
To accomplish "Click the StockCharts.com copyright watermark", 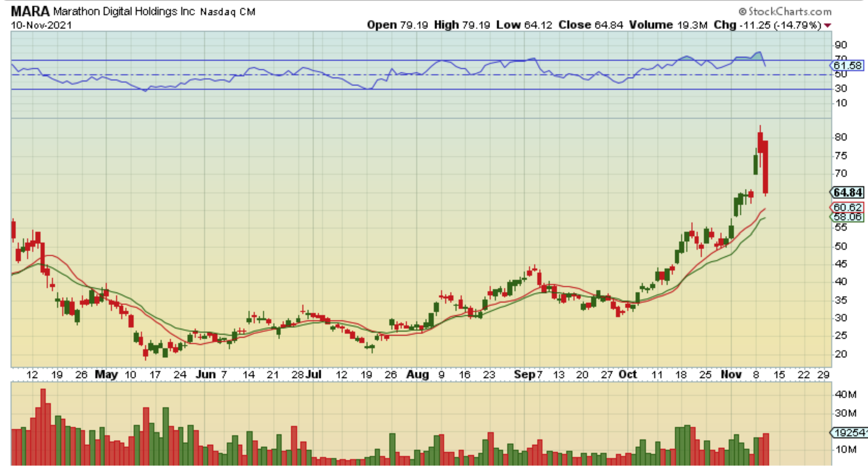I will click(x=785, y=11).
